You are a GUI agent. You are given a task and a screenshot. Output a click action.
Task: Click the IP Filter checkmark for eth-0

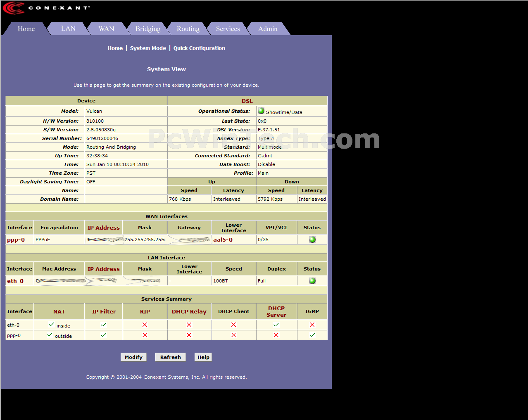pos(103,325)
